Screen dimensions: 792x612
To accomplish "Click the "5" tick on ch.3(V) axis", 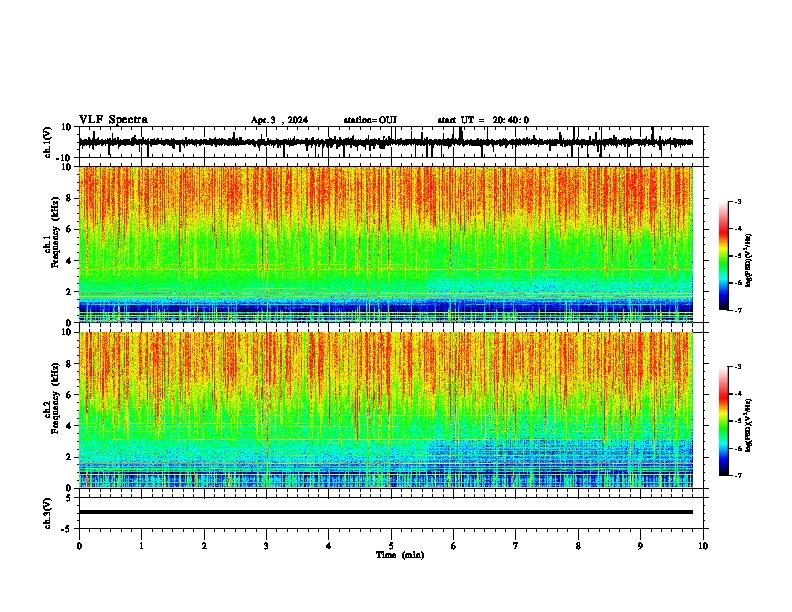I will (69, 497).
